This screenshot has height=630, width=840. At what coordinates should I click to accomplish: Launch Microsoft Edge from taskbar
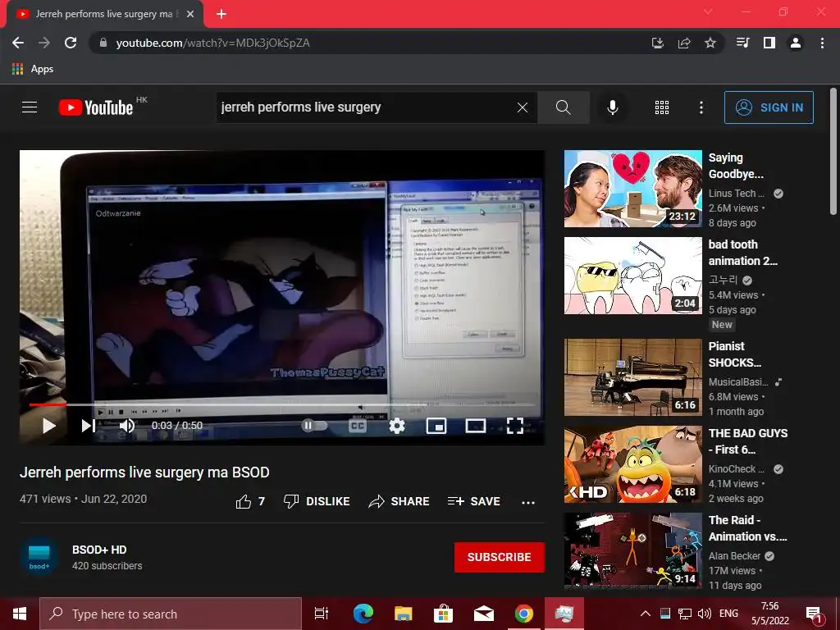(363, 614)
